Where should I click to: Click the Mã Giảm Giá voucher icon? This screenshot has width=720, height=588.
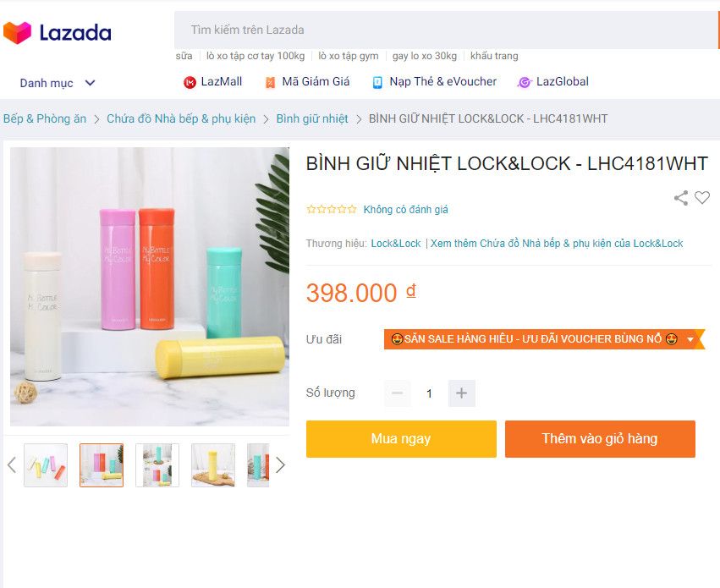pyautogui.click(x=270, y=82)
